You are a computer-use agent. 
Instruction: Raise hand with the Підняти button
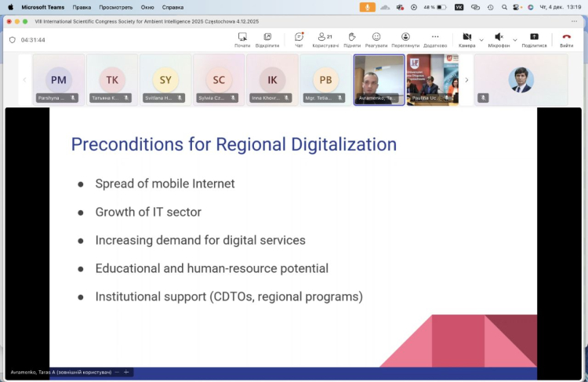[351, 39]
